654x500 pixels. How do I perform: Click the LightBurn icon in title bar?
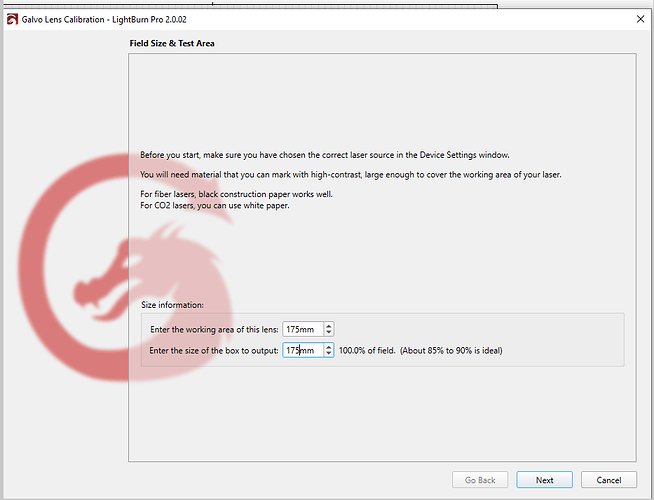coord(12,18)
